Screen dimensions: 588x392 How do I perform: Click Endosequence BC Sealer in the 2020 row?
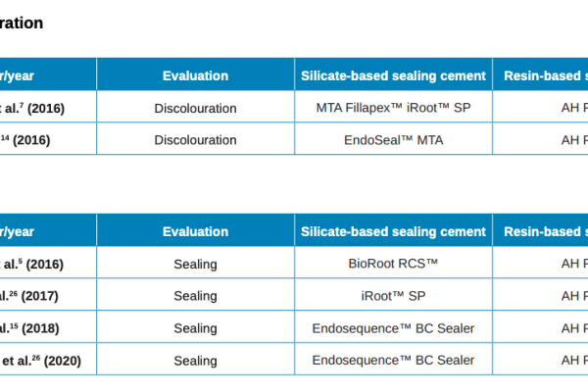pyautogui.click(x=393, y=361)
